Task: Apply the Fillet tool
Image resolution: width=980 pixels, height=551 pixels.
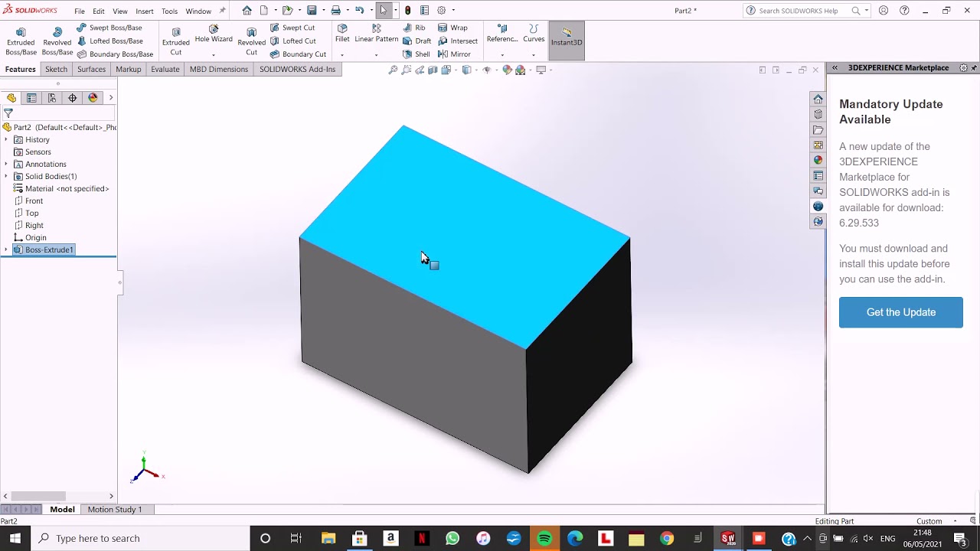Action: click(x=342, y=34)
